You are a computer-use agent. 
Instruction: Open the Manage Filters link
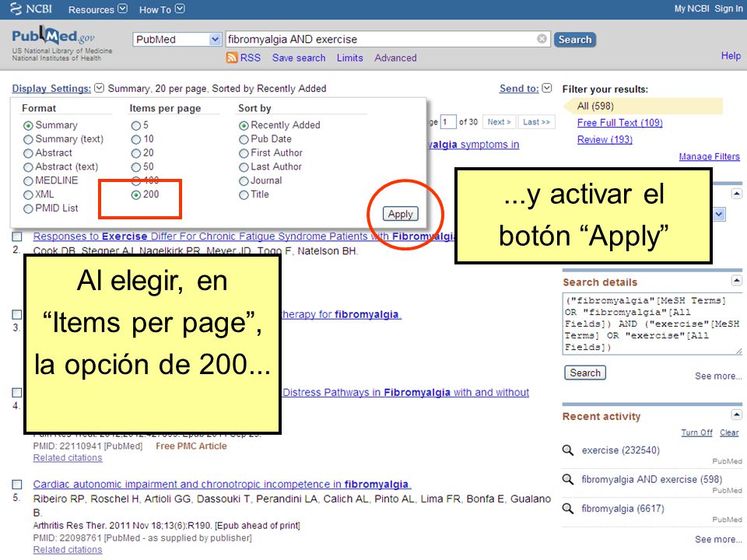[710, 156]
